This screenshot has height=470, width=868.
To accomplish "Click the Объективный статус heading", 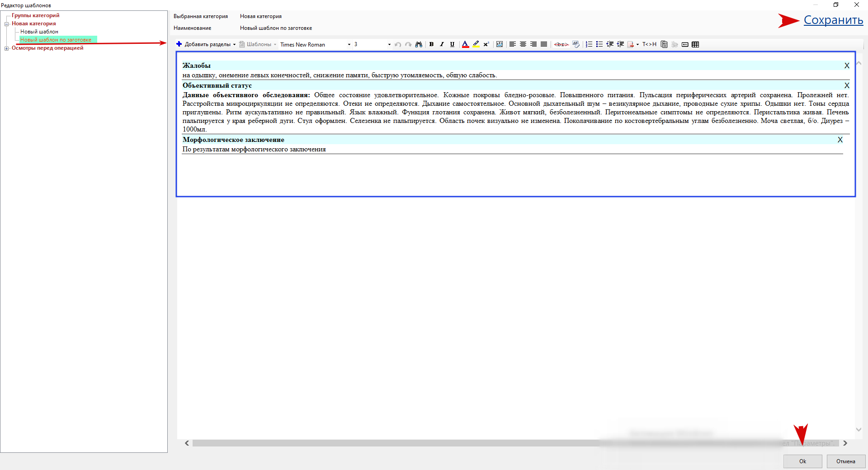I will [x=217, y=85].
